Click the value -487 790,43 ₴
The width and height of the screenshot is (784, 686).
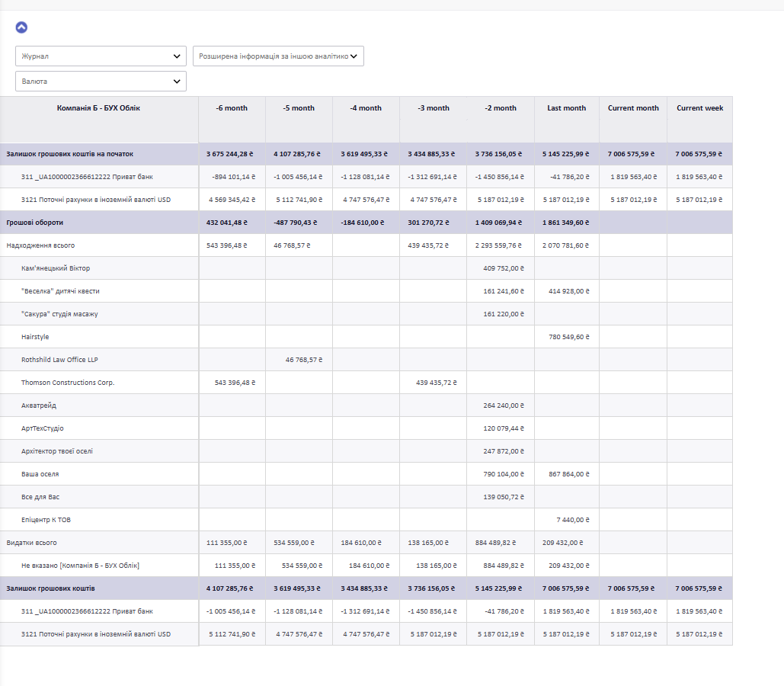tap(295, 223)
